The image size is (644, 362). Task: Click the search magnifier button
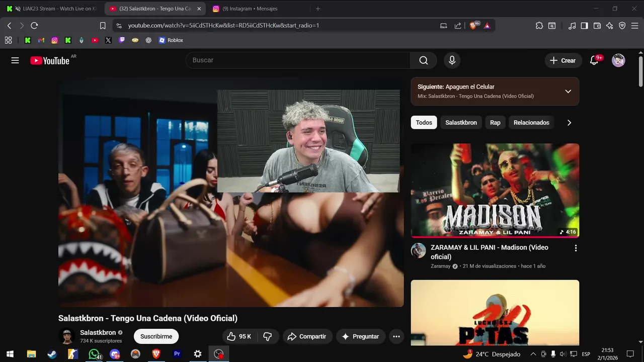coord(424,60)
